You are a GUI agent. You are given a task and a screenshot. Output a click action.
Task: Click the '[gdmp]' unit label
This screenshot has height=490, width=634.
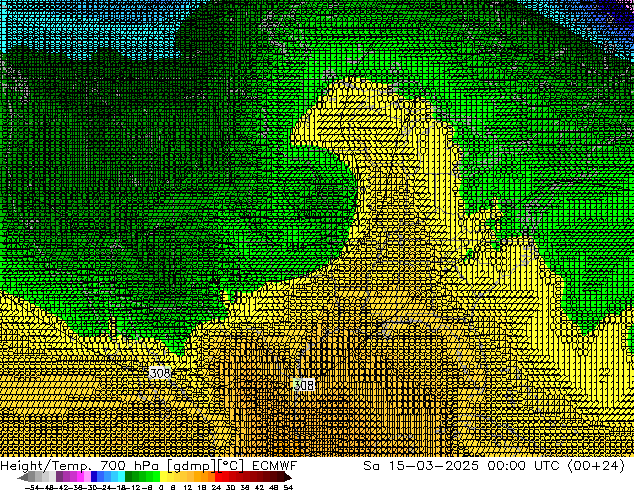pyautogui.click(x=192, y=466)
